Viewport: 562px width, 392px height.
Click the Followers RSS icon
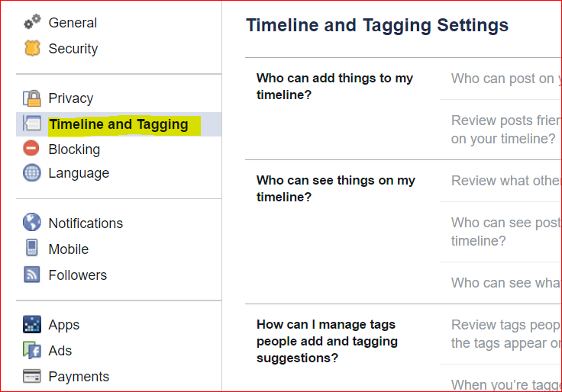pos(32,275)
